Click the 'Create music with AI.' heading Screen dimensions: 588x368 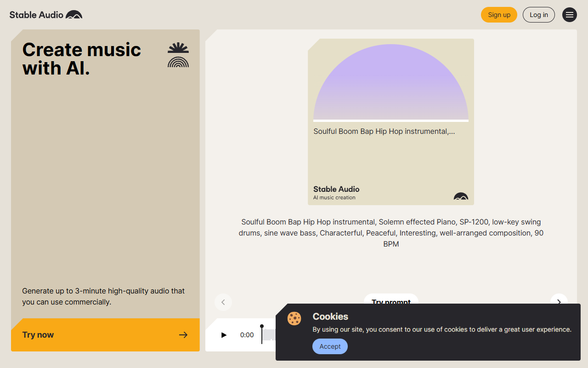click(x=82, y=59)
